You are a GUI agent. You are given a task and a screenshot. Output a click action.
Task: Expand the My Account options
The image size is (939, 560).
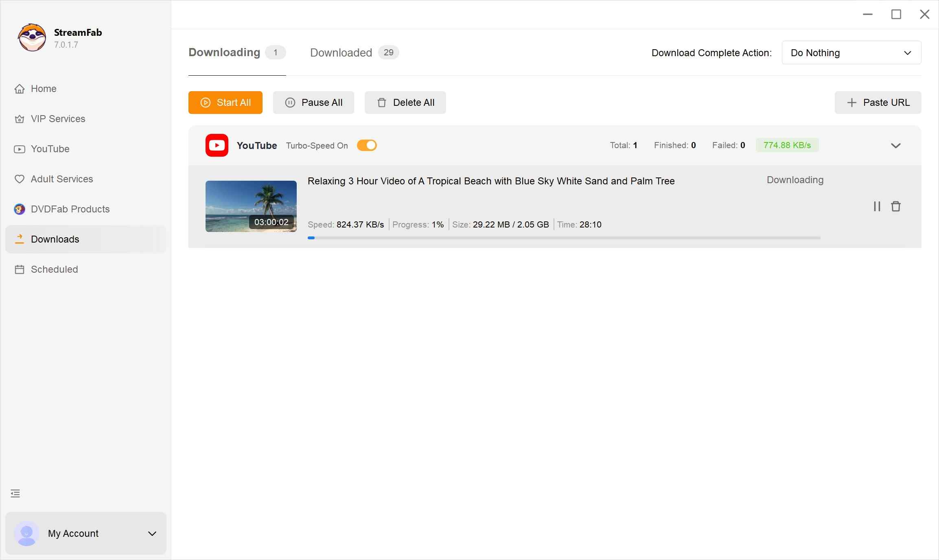[152, 534]
